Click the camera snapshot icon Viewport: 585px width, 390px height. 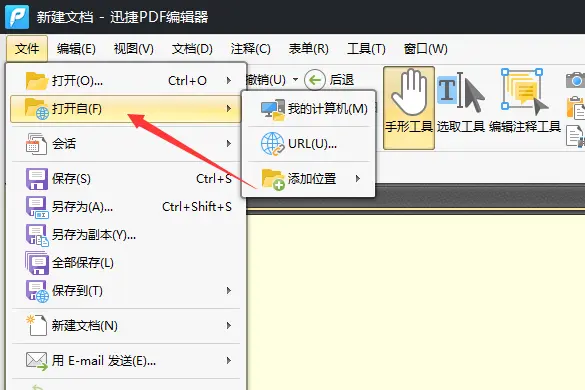click(576, 80)
